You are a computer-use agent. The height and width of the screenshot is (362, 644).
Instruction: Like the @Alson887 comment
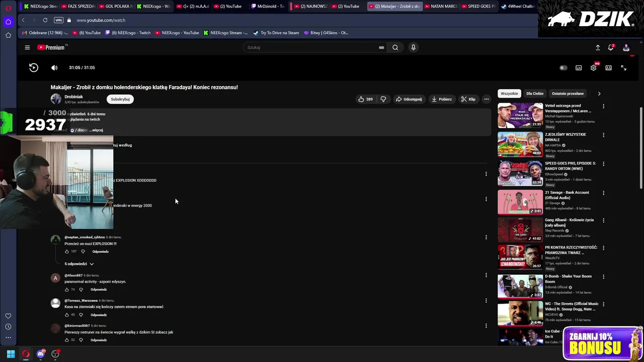tap(66, 290)
